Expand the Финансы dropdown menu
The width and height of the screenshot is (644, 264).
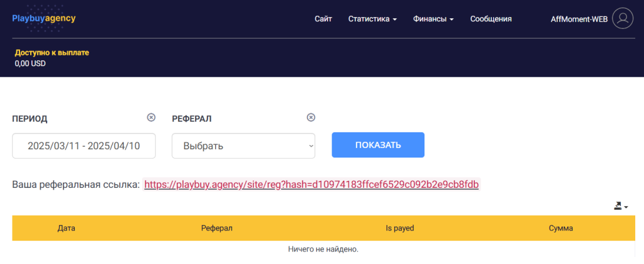pos(433,19)
